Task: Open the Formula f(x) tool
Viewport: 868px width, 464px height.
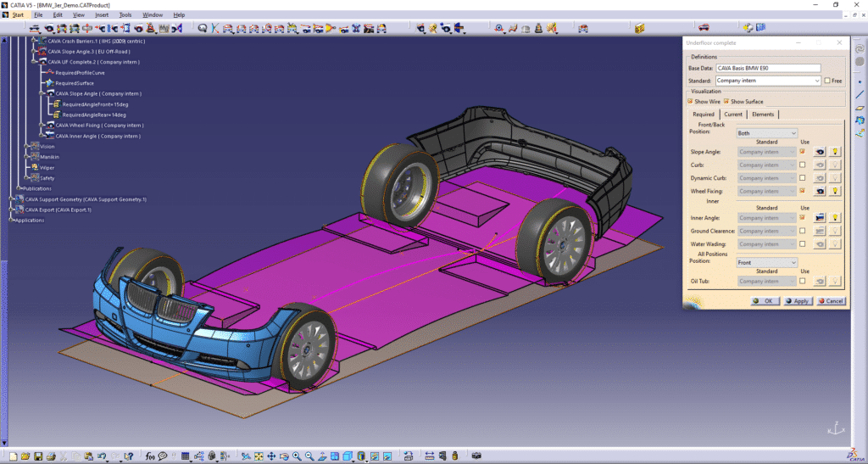Action: [x=150, y=456]
